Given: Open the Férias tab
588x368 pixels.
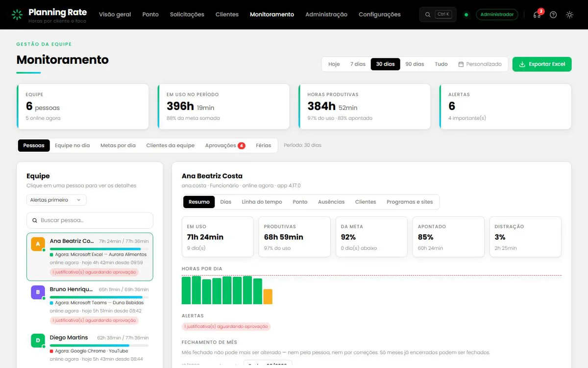Looking at the screenshot, I should coord(264,145).
